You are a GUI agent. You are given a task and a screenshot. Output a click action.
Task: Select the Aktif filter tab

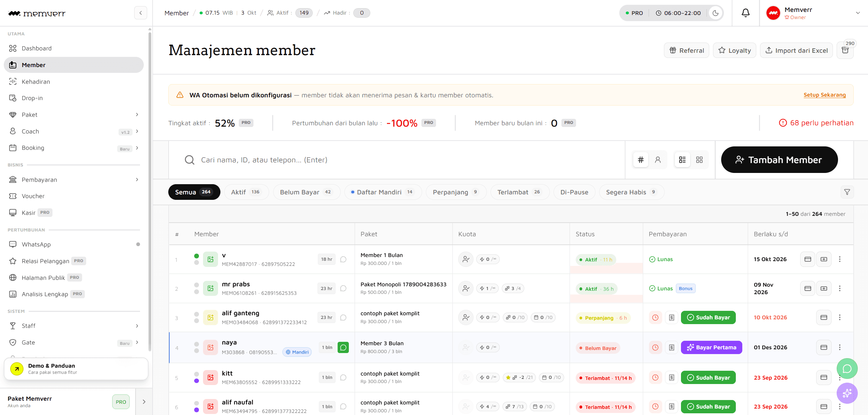(246, 192)
